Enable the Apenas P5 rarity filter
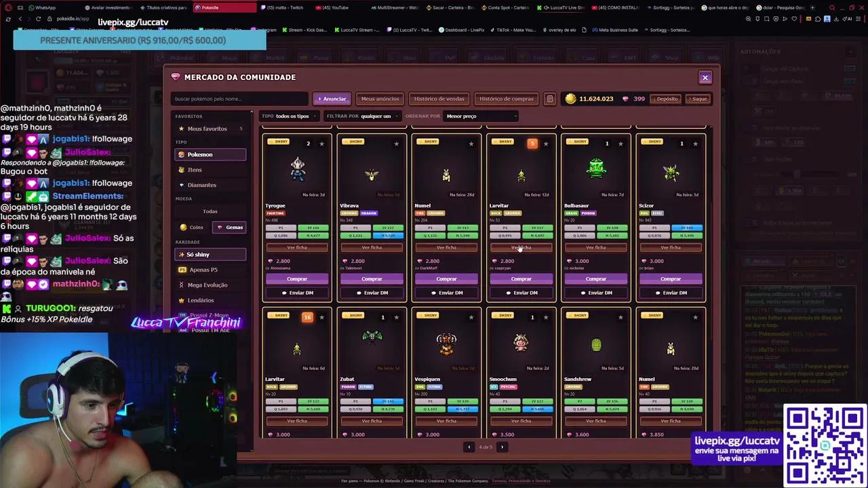 coord(210,270)
